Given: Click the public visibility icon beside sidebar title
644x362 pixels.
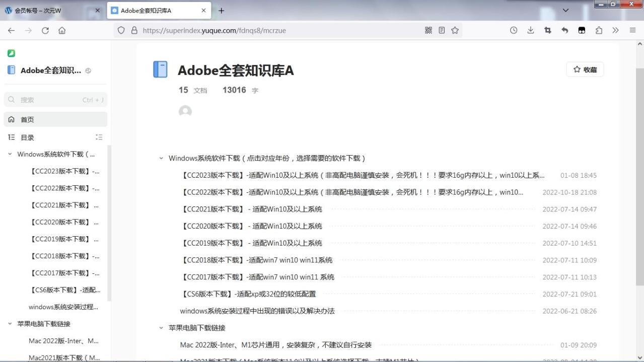Looking at the screenshot, I should point(88,70).
